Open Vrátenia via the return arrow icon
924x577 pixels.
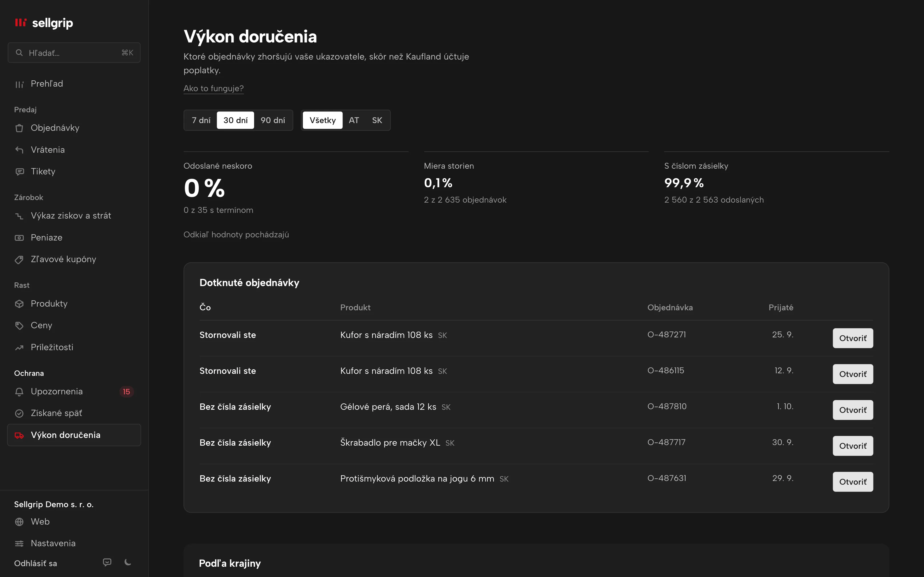tap(19, 150)
